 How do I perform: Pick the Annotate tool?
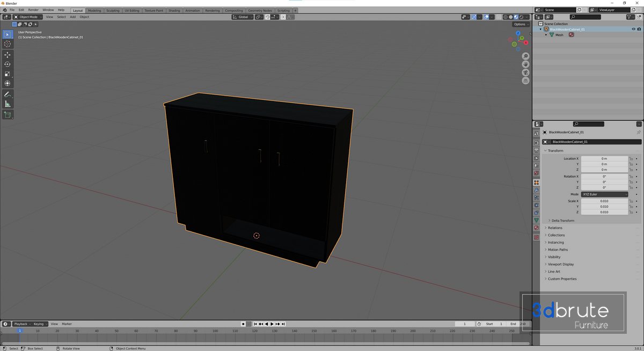(8, 94)
